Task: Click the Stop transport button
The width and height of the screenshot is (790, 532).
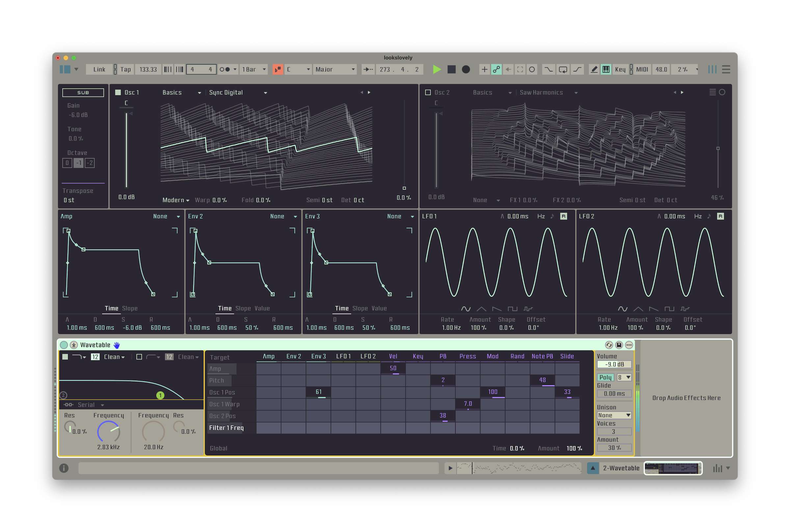Action: (x=451, y=69)
